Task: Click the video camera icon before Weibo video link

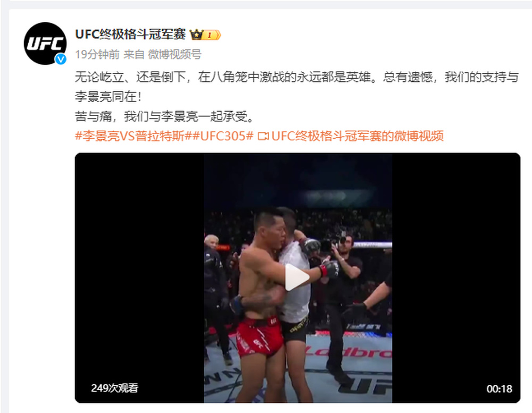Action: (x=263, y=136)
